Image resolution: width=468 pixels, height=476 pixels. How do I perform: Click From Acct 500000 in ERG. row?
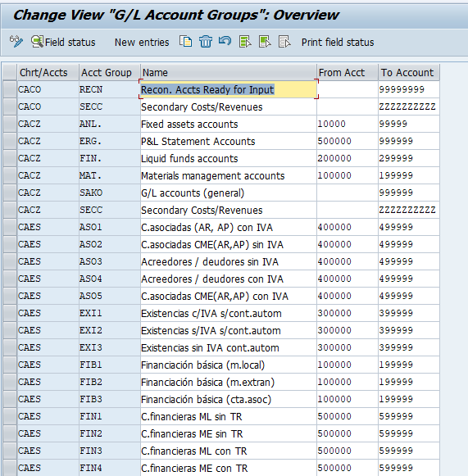point(348,141)
